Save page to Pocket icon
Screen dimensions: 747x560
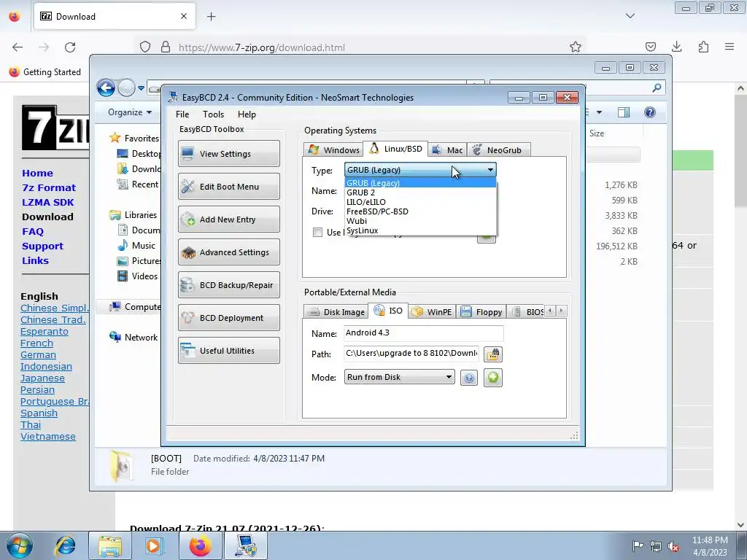(650, 47)
